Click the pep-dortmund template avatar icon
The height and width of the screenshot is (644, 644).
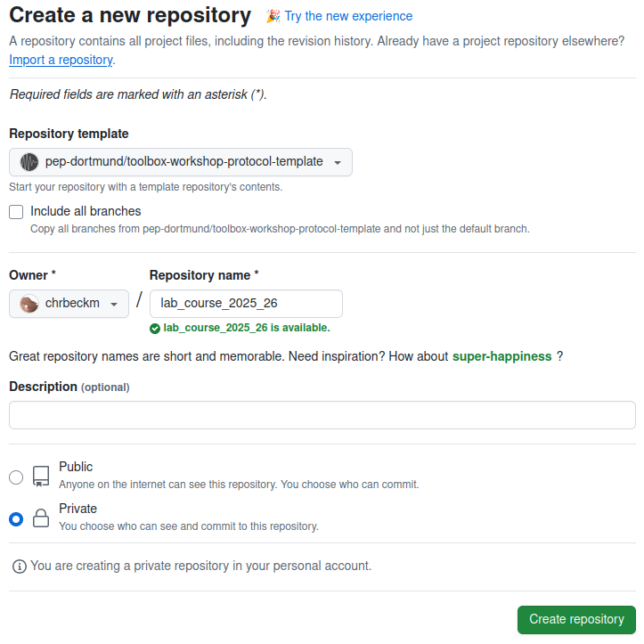[29, 162]
